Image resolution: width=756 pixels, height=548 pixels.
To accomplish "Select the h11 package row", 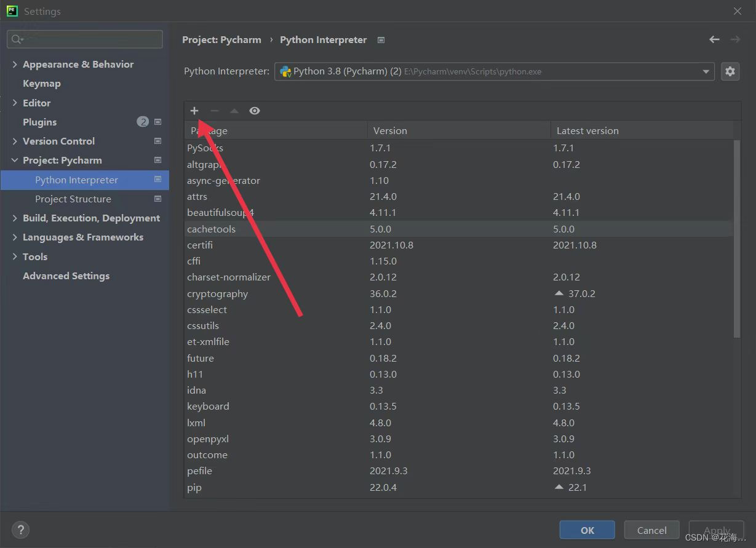I will 459,374.
